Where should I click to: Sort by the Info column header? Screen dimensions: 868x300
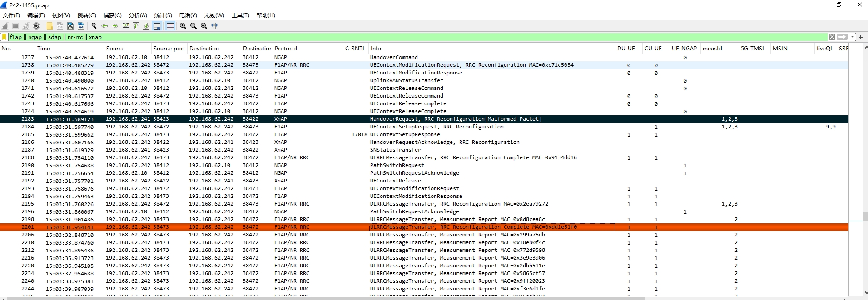coord(492,48)
